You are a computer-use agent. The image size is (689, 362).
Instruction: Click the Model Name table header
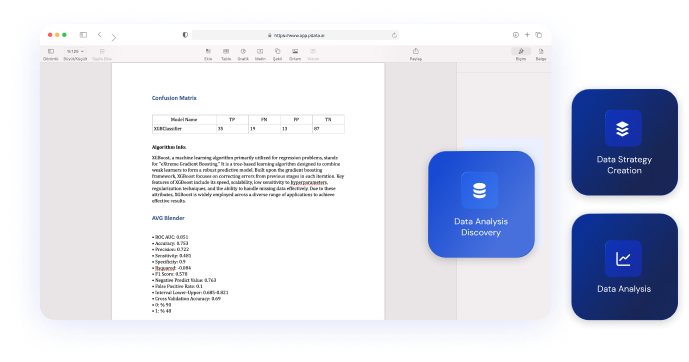coord(184,119)
